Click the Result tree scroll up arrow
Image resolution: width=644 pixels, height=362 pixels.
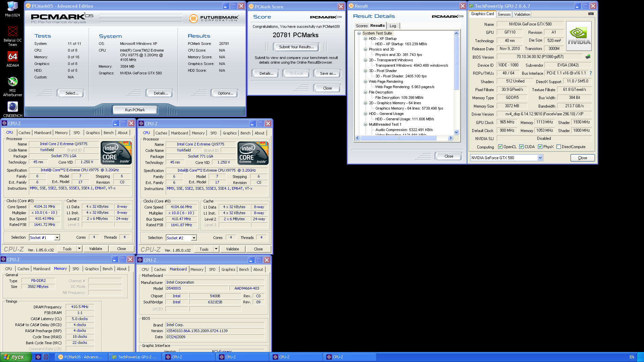(x=456, y=33)
